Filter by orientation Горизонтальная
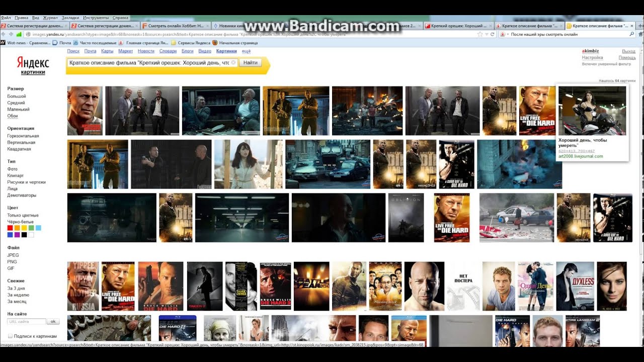The width and height of the screenshot is (644, 362). 23,136
